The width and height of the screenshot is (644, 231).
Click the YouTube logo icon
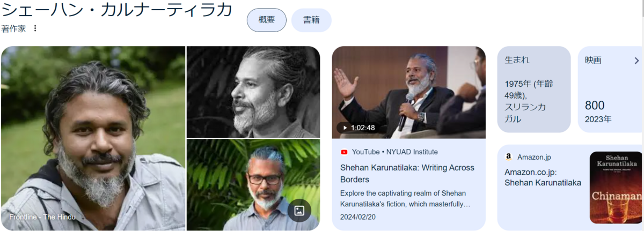344,152
